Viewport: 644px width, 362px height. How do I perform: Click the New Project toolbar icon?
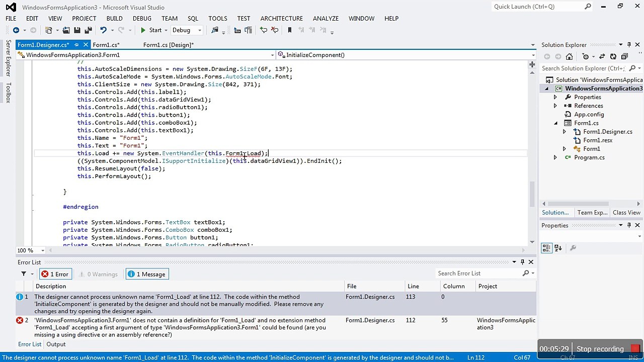(49, 30)
